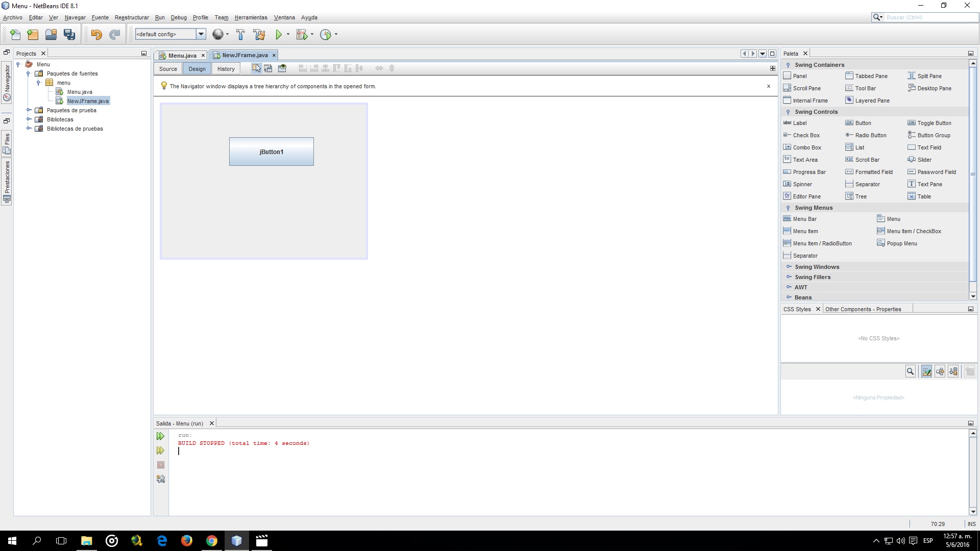Viewport: 980px width, 551px height.
Task: Click the Redo toolbar icon
Action: tap(115, 34)
